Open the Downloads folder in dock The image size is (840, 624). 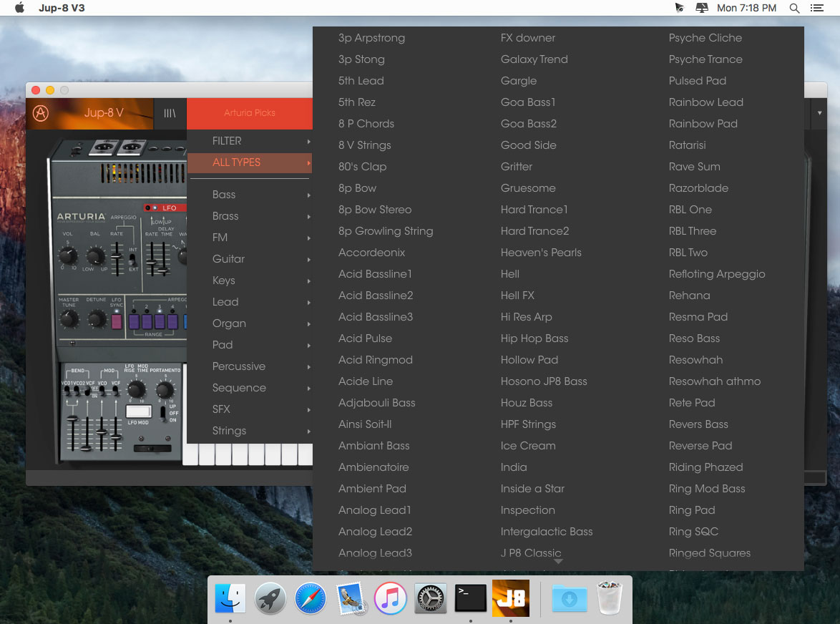pos(570,598)
